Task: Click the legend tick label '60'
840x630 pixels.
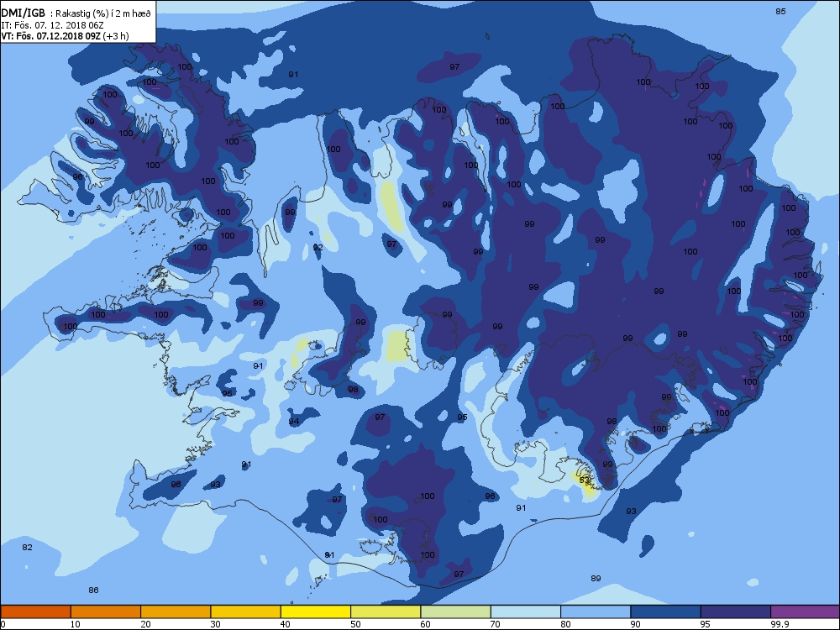Action: (426, 623)
